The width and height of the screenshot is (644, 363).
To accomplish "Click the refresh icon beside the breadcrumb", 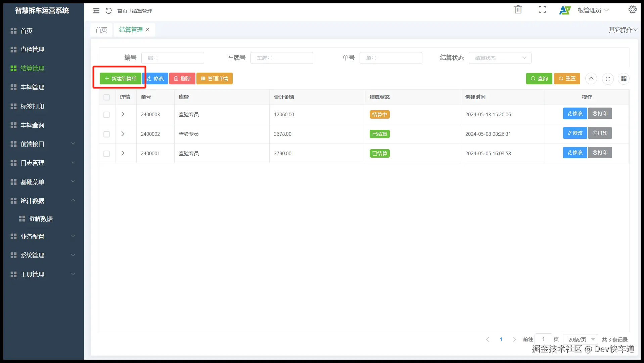I will pyautogui.click(x=108, y=11).
